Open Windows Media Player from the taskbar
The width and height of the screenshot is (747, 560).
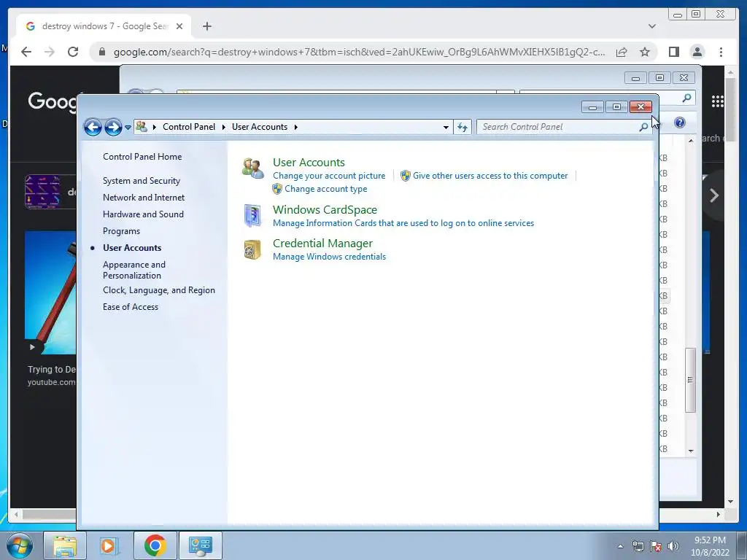[x=109, y=545]
